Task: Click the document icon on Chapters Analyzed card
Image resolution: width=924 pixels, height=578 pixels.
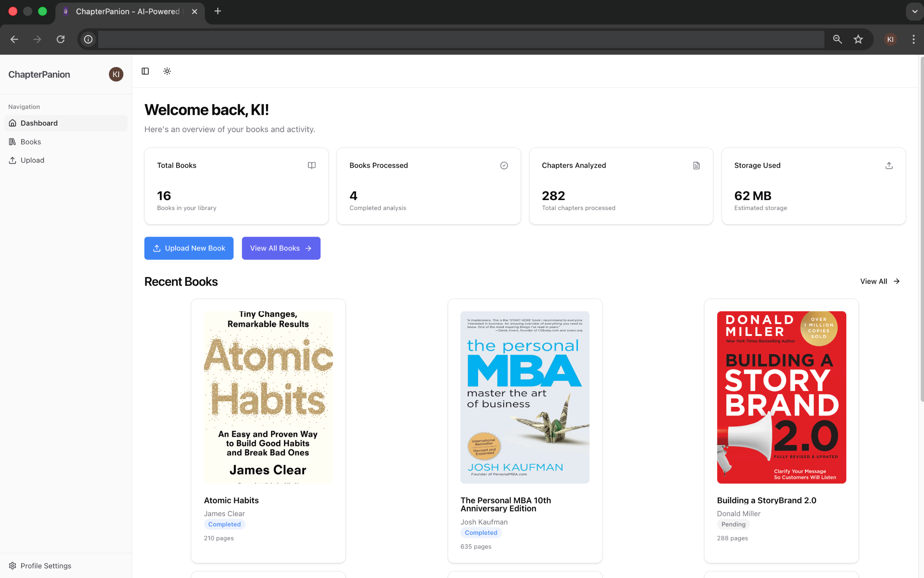Action: 696,165
